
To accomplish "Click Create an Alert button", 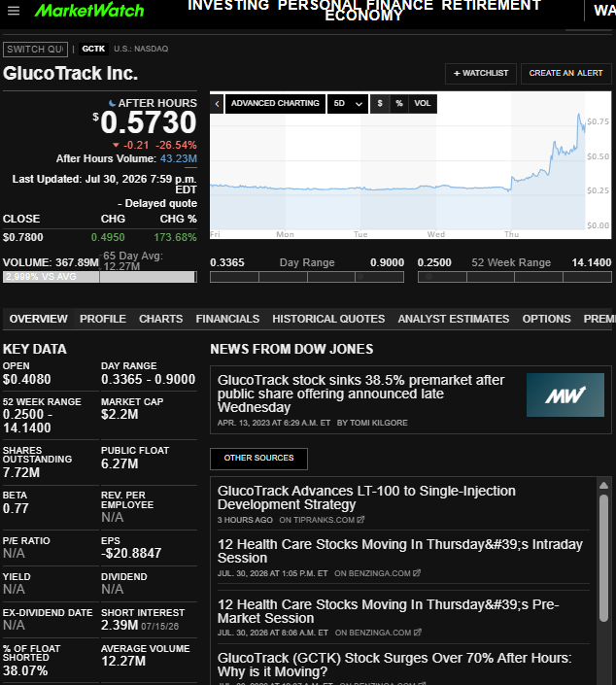I will point(566,74).
